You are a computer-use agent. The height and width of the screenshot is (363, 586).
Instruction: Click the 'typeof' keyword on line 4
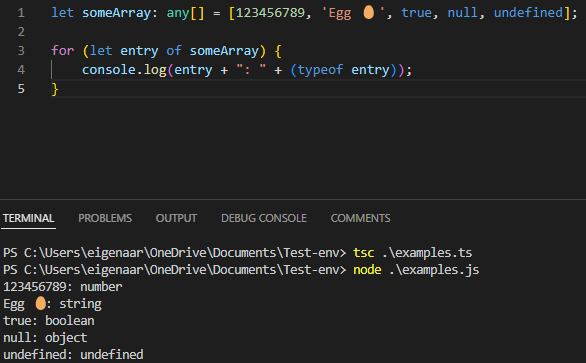coord(320,70)
